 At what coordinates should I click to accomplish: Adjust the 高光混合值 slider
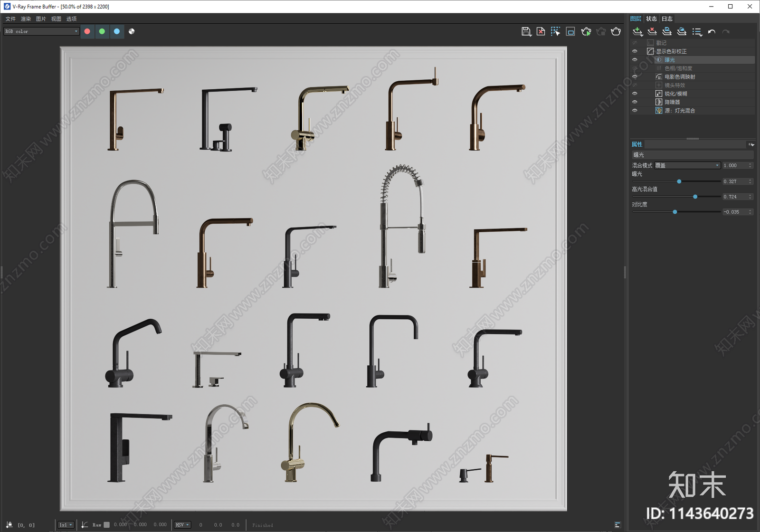pyautogui.click(x=695, y=197)
